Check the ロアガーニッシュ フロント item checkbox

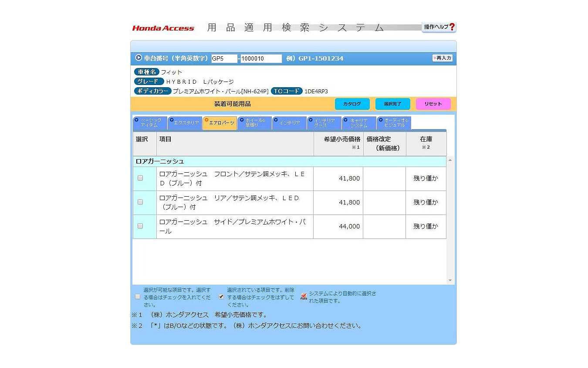(140, 178)
